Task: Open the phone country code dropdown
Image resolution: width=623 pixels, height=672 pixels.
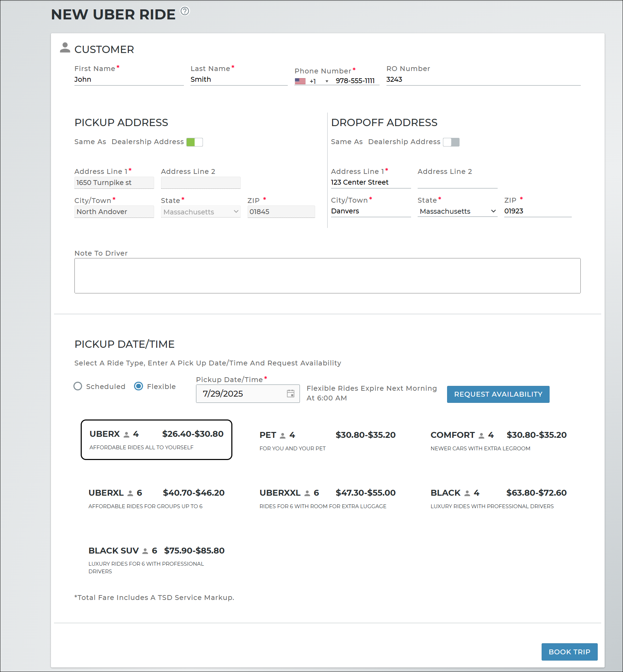Action: tap(327, 81)
